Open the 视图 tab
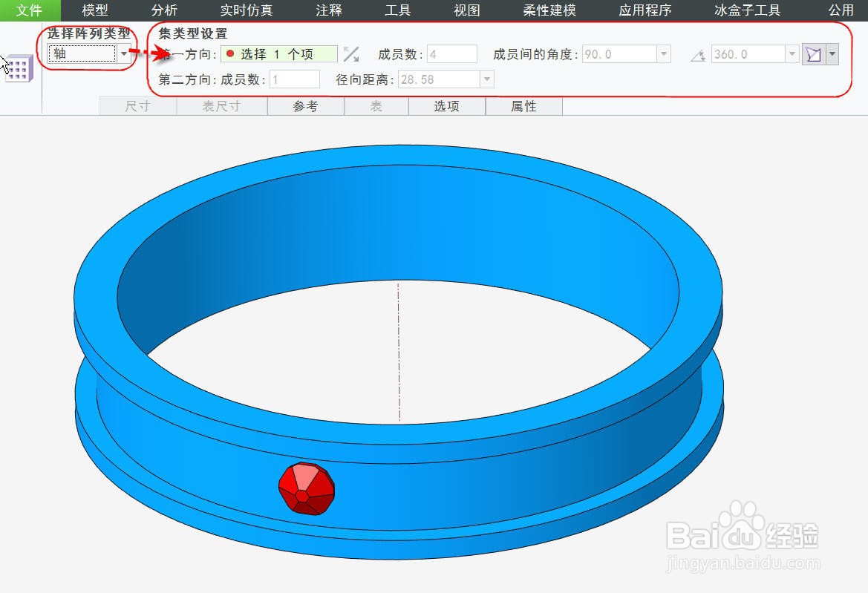Viewport: 868px width, 593px height. coord(466,10)
